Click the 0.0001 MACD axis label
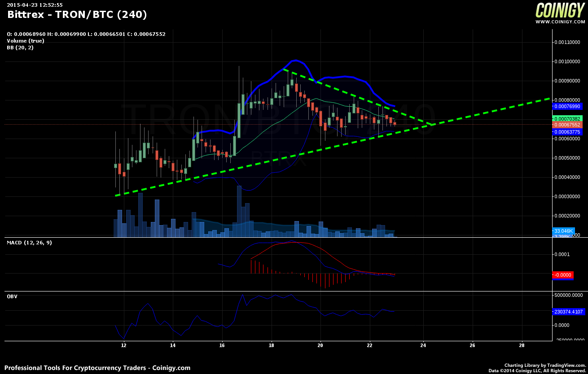Screen dimensions: 588x374 tap(562, 254)
